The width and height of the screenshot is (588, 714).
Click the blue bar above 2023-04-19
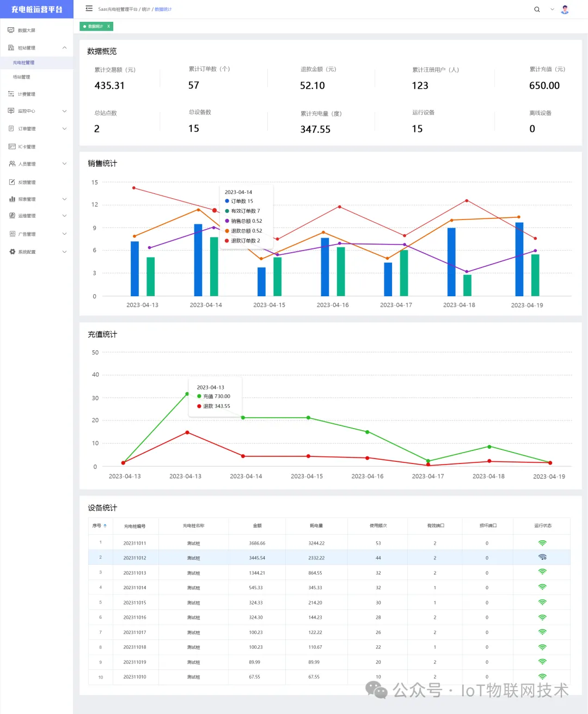pos(519,259)
